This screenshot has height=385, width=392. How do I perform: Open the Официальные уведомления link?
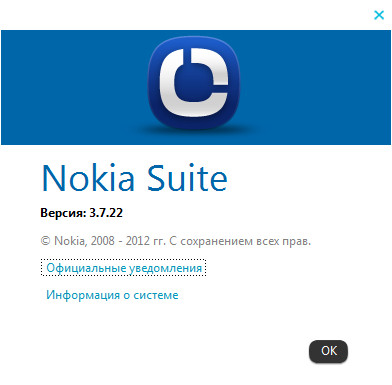[124, 268]
